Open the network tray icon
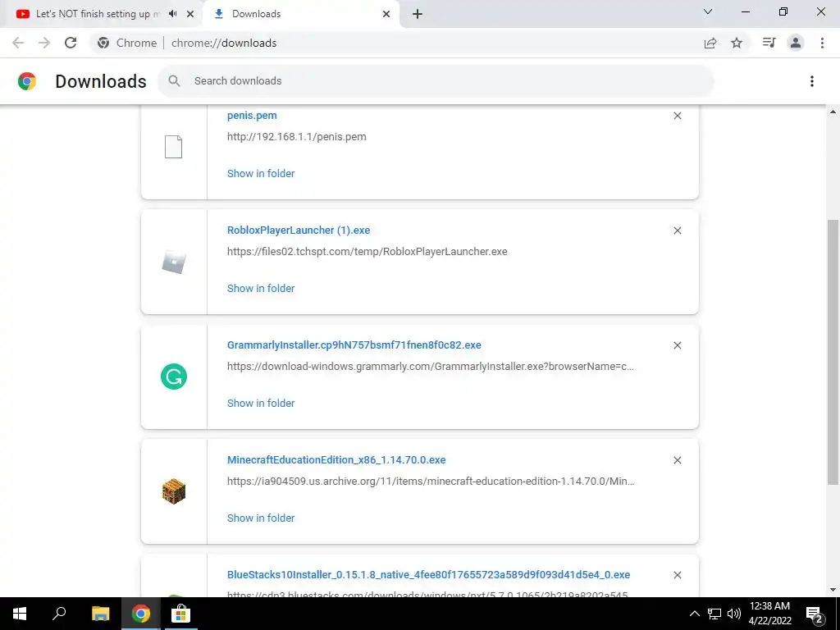This screenshot has height=630, width=840. pyautogui.click(x=714, y=614)
